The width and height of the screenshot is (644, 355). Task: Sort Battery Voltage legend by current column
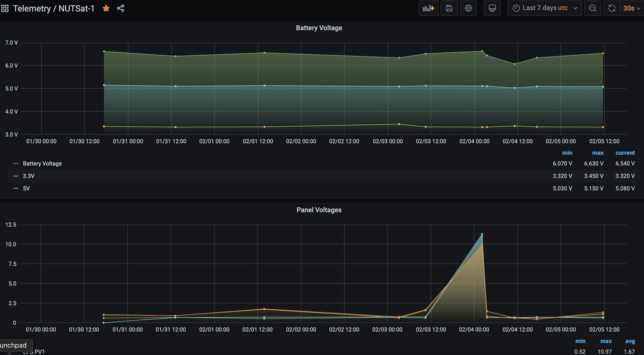(625, 153)
